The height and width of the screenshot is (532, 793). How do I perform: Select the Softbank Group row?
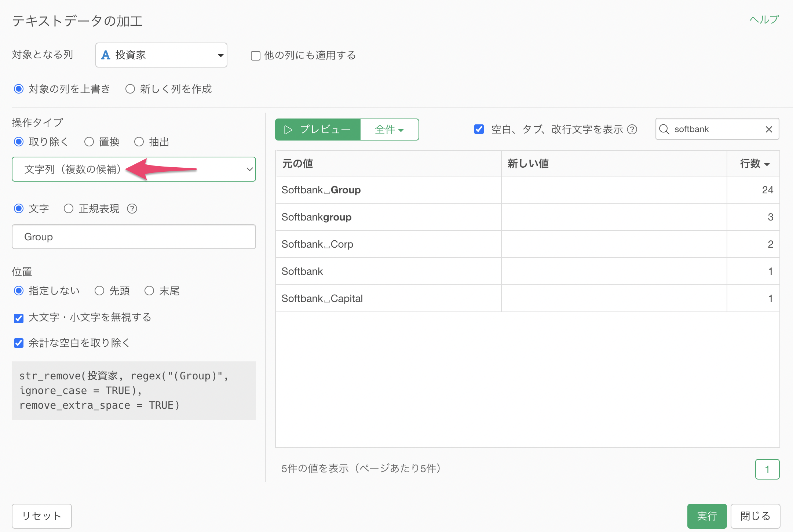527,190
